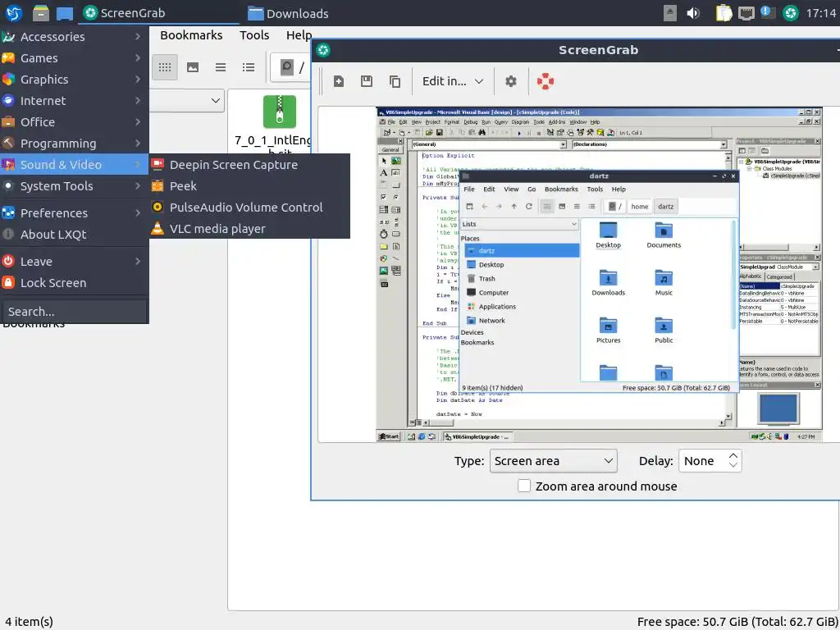Expand the Games menu category
The image size is (840, 630).
click(74, 58)
